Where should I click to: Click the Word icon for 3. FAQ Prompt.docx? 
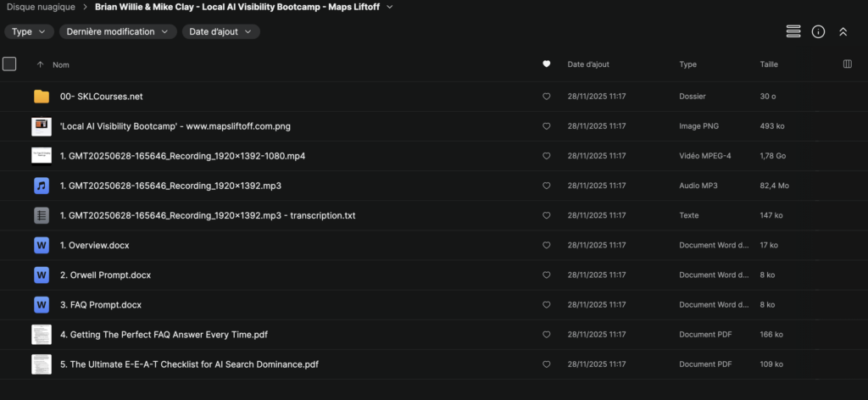click(x=42, y=304)
